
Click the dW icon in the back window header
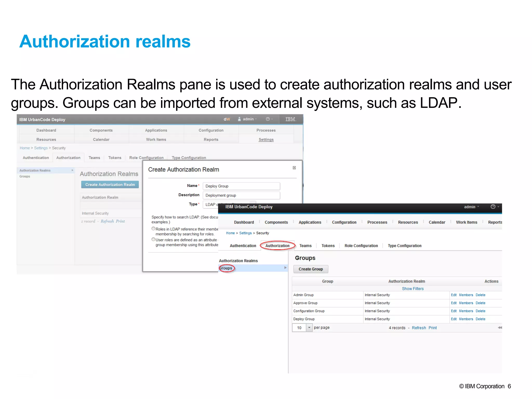(227, 119)
